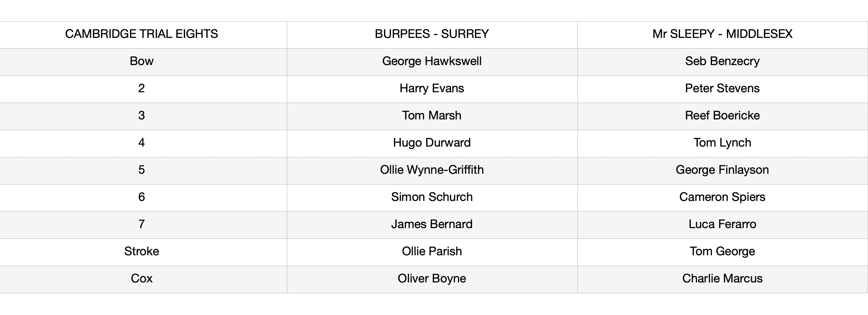Click the Tom Lynch cell
This screenshot has width=868, height=315.
pos(722,143)
